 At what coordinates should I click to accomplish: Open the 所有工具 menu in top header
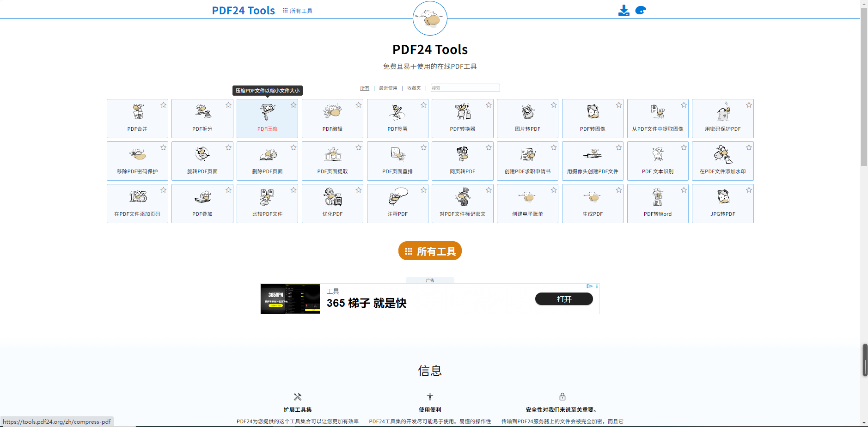tap(298, 11)
